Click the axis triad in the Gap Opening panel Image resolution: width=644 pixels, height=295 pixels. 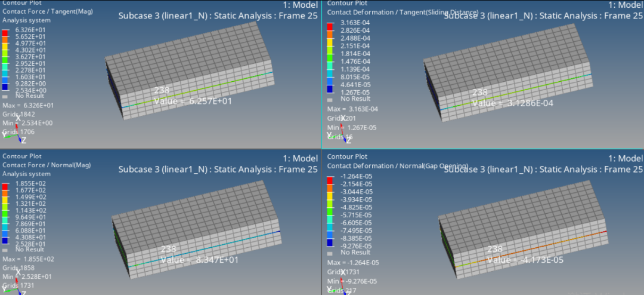coord(338,285)
